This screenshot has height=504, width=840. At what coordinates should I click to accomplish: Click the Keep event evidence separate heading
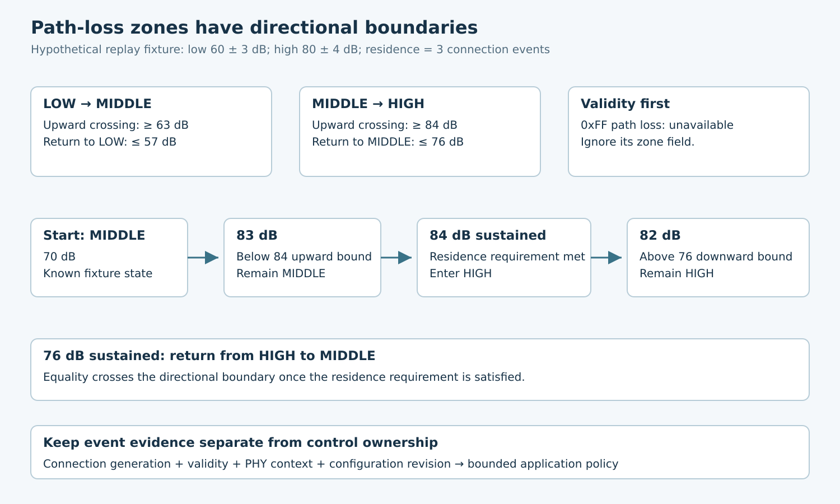(x=240, y=442)
